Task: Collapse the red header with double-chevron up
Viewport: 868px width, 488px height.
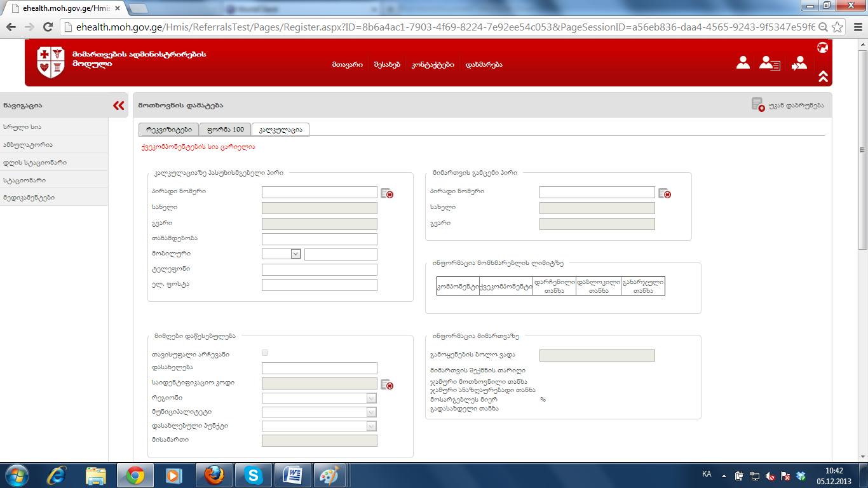Action: pos(823,76)
